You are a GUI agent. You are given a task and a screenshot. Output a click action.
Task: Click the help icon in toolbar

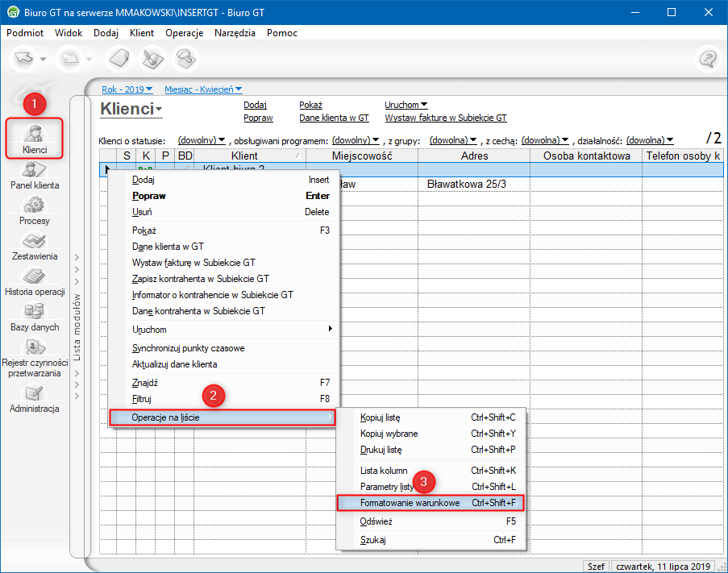[x=708, y=59]
